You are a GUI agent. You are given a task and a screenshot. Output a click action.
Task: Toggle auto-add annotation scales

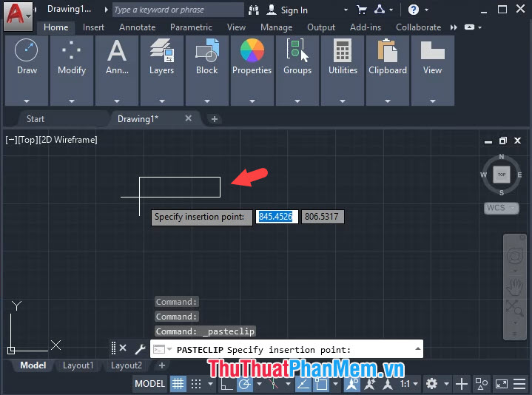[369, 384]
